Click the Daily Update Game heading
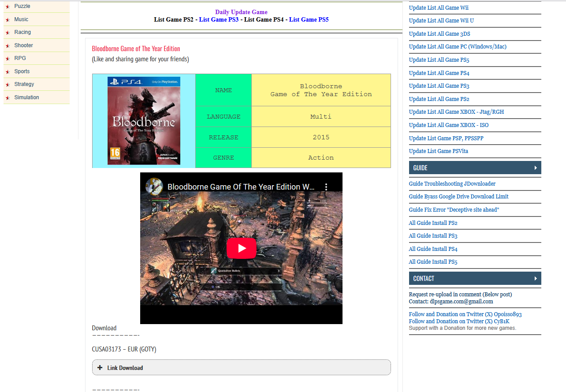This screenshot has width=566, height=392. 241,12
